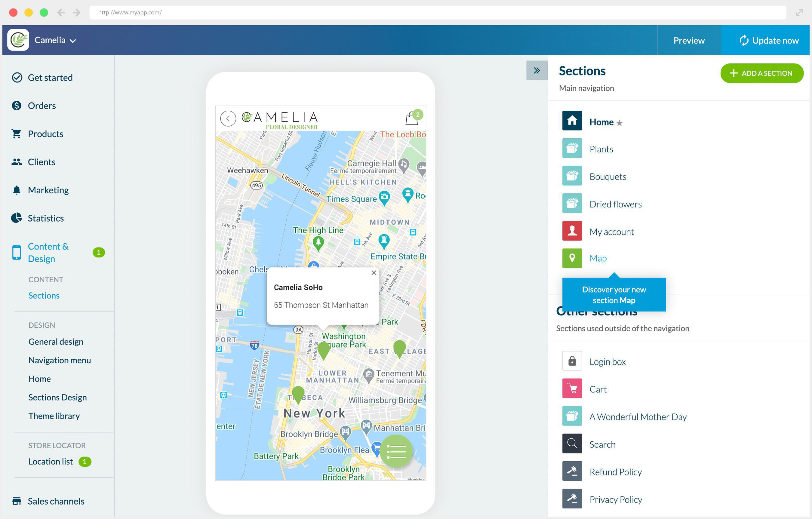This screenshot has height=519, width=812.
Task: Tap the green list button on map
Action: [396, 451]
